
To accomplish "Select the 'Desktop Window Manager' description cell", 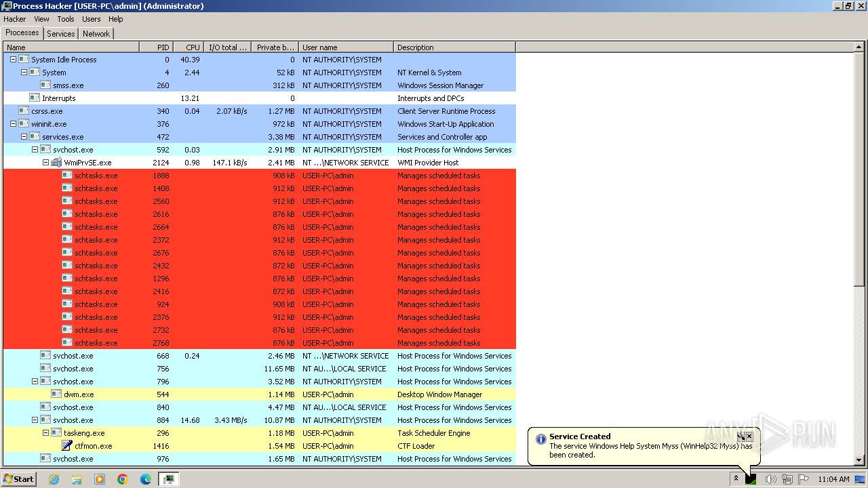I will click(440, 394).
